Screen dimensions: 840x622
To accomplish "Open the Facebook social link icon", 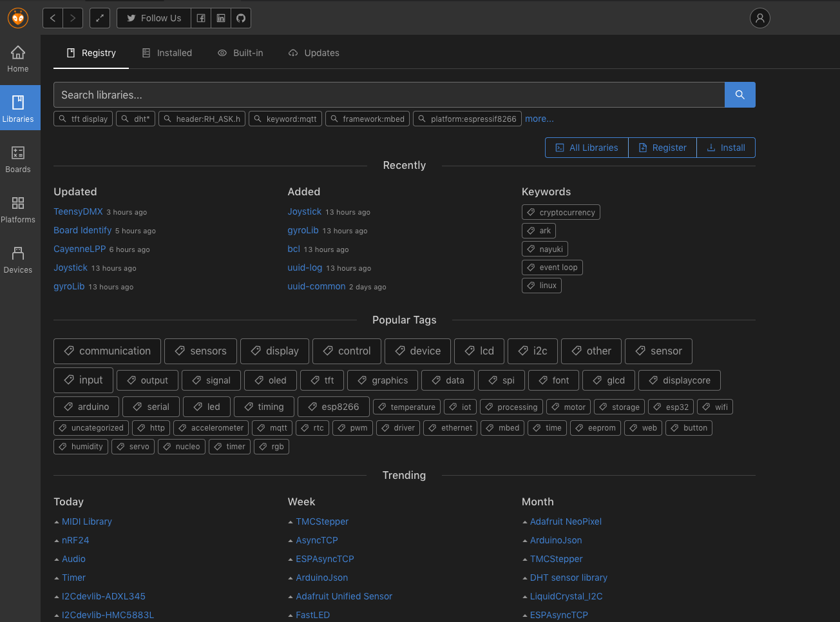I will 201,18.
